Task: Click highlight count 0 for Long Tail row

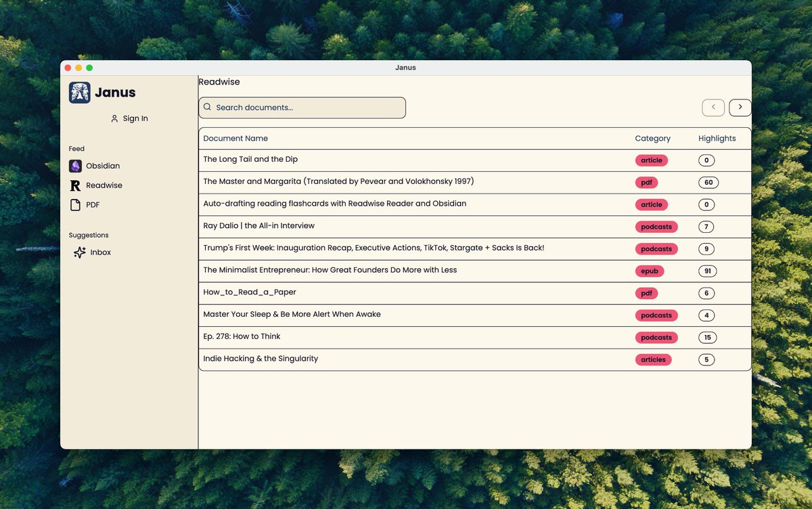Action: click(x=706, y=160)
